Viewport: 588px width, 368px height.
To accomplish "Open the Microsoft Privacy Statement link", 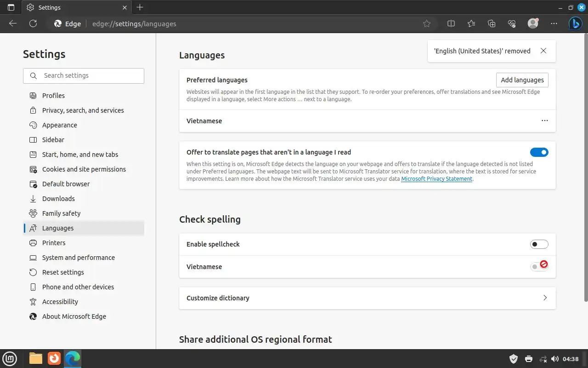I will [x=436, y=179].
